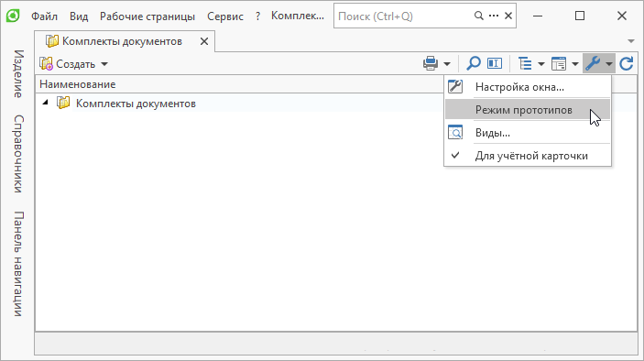Viewport: 644px width, 361px height.
Task: Open the Изделие side panel
Action: [x=18, y=74]
